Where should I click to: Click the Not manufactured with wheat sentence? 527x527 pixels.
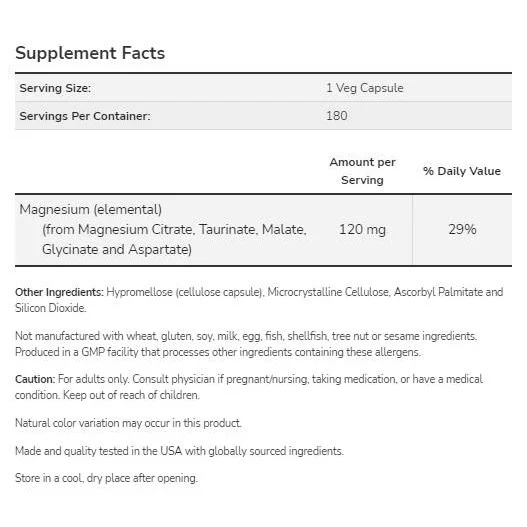coord(246,336)
